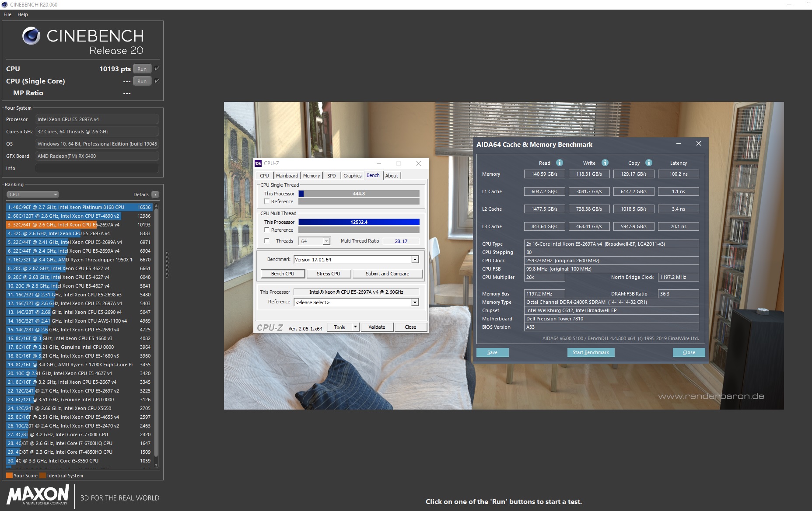Click the Memory Read value 140.59 GB/s

[x=544, y=174]
